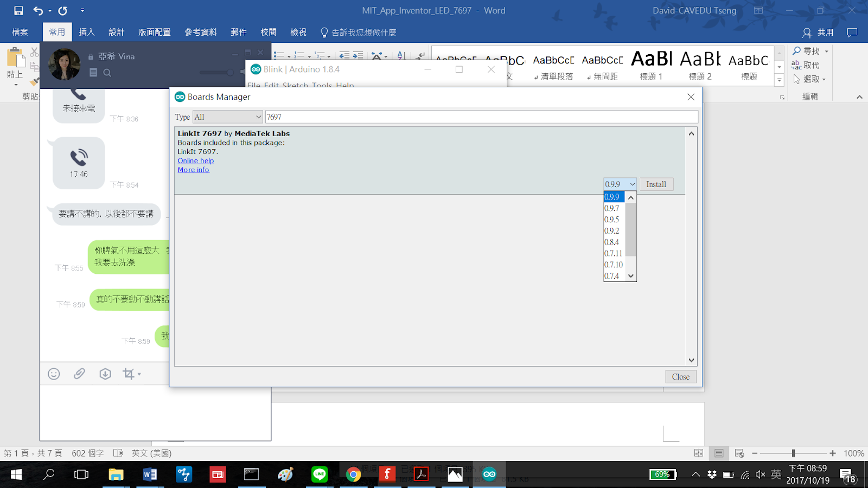868x488 pixels.
Task: Search the Vina chat with the magnifier icon
Action: click(x=107, y=73)
